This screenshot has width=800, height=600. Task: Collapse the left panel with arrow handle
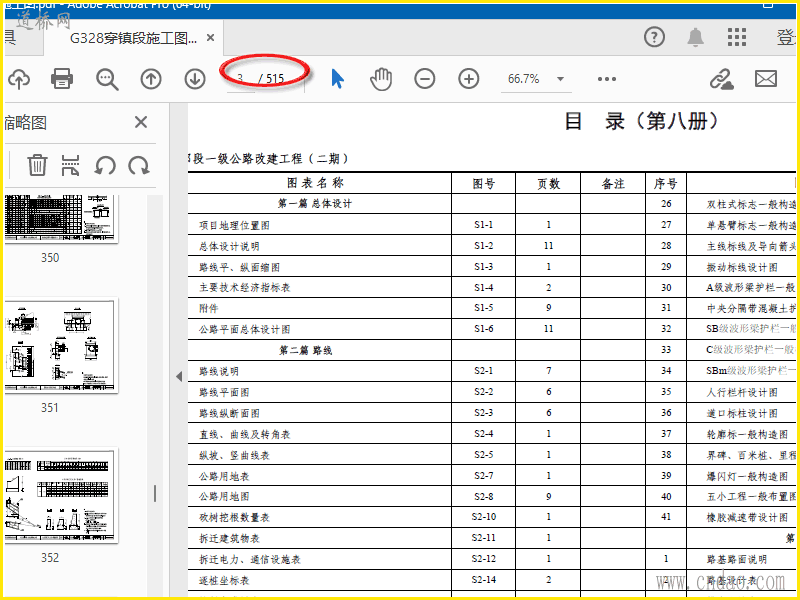pos(179,377)
